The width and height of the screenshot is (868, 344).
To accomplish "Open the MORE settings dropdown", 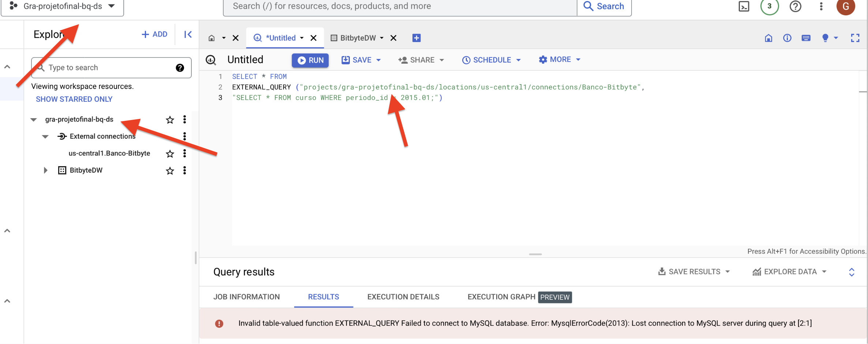I will (x=560, y=60).
